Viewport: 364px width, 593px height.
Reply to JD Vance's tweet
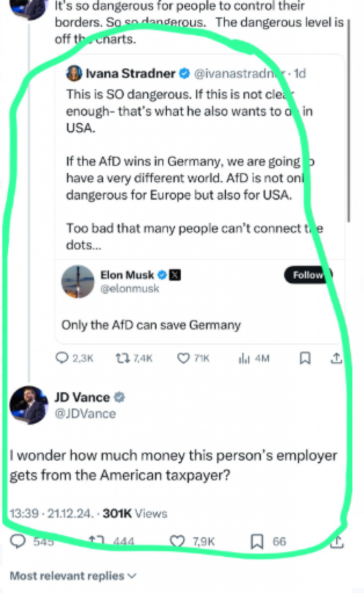coord(18,541)
